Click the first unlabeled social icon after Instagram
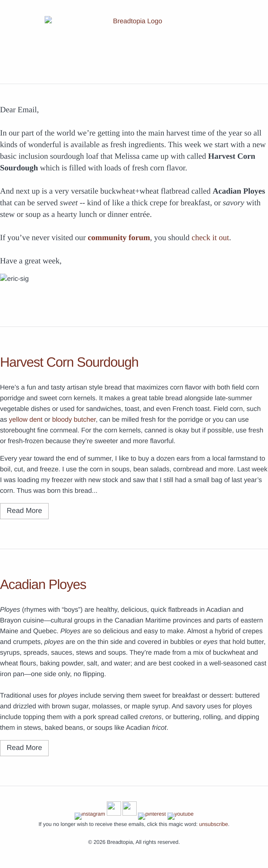 [x=114, y=808]
